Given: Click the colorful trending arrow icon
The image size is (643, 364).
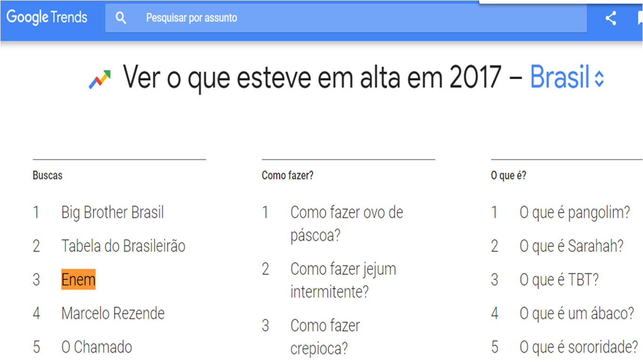Looking at the screenshot, I should 100,80.
